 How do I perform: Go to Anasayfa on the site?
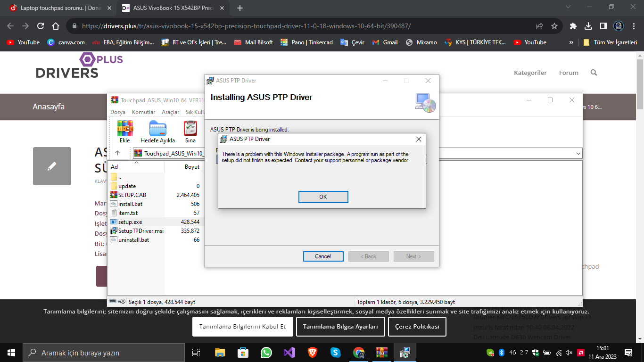click(x=49, y=107)
